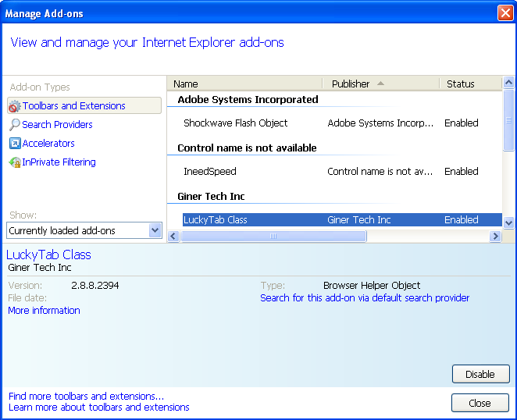The height and width of the screenshot is (420, 517).
Task: Open the More information link
Action: (44, 311)
